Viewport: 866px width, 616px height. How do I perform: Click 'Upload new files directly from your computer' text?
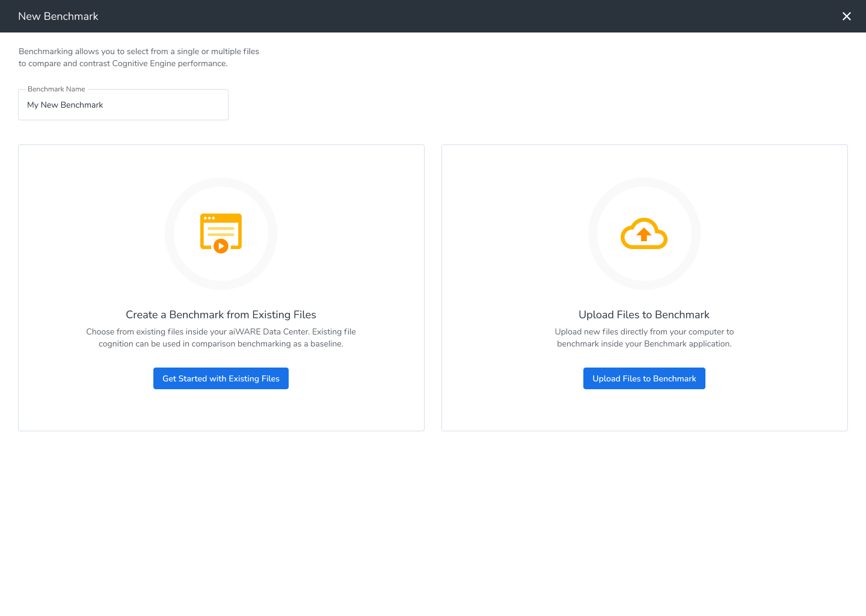pyautogui.click(x=644, y=337)
